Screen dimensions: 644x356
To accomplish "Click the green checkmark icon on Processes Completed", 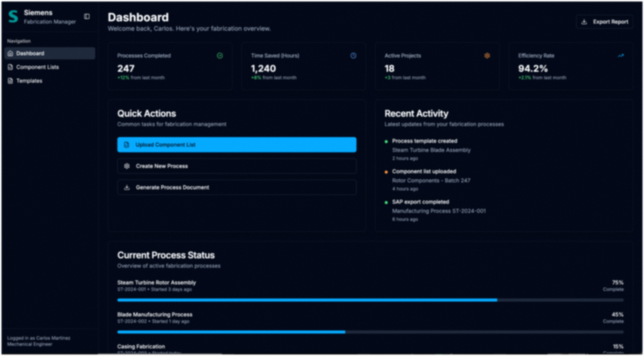I will coord(220,56).
